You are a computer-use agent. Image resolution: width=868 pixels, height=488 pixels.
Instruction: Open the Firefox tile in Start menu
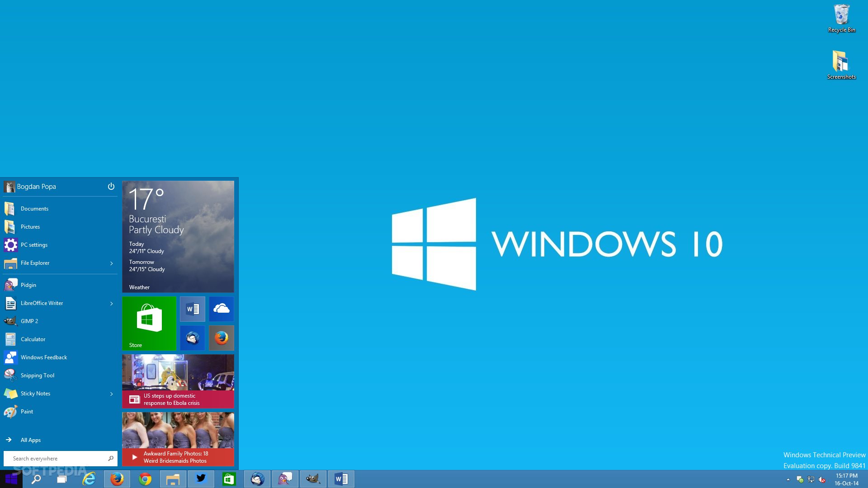point(222,338)
